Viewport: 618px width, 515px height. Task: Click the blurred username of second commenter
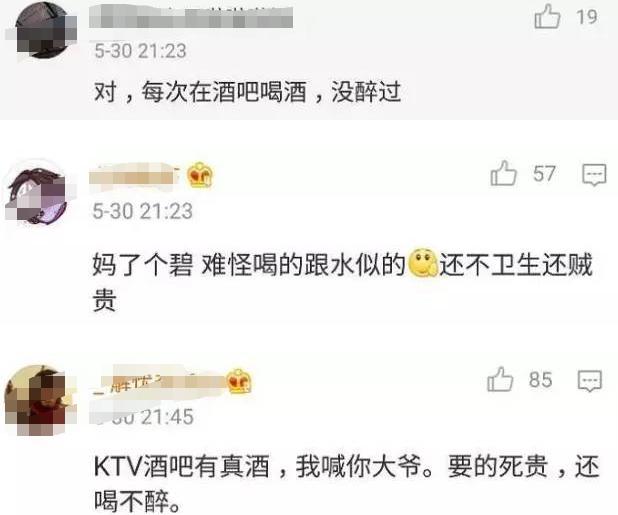point(135,176)
